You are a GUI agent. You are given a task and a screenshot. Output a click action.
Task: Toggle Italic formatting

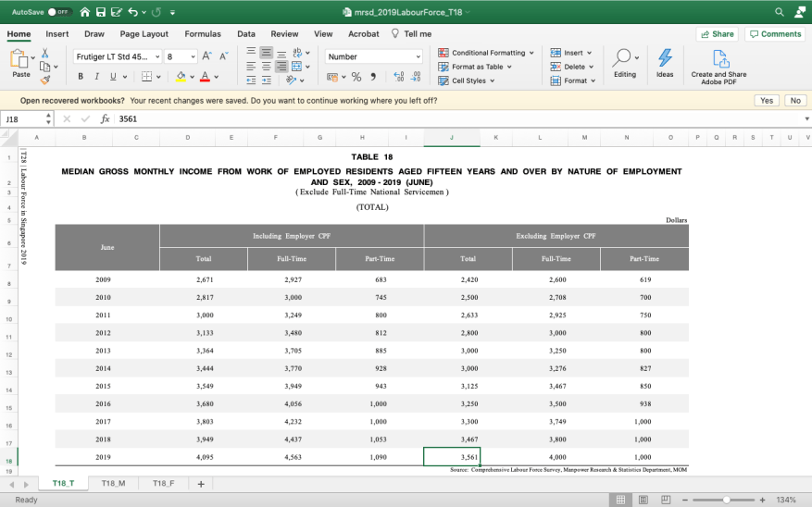(x=96, y=77)
